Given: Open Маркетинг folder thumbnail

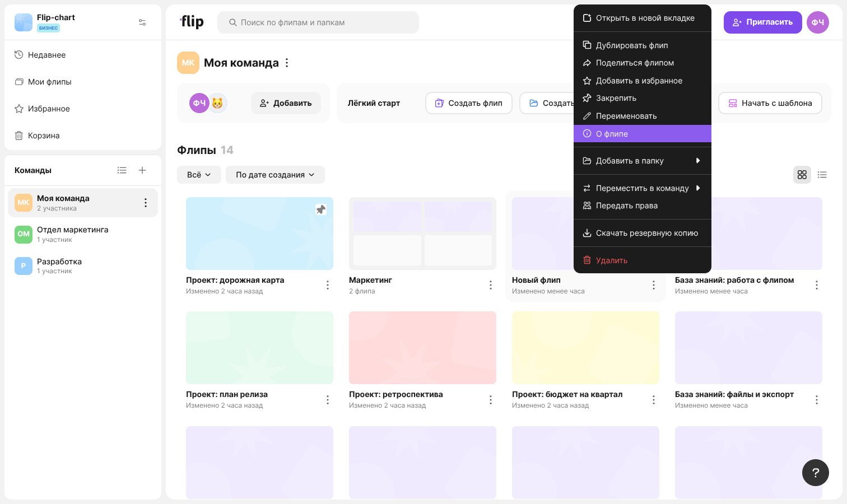Looking at the screenshot, I should (x=422, y=234).
